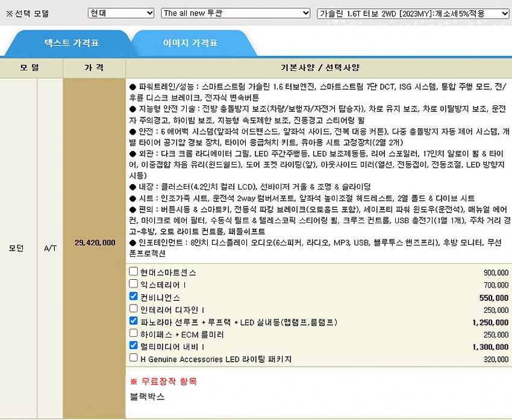The image size is (512, 420).
Task: Click the A/T transmission cell
Action: pyautogui.click(x=51, y=247)
